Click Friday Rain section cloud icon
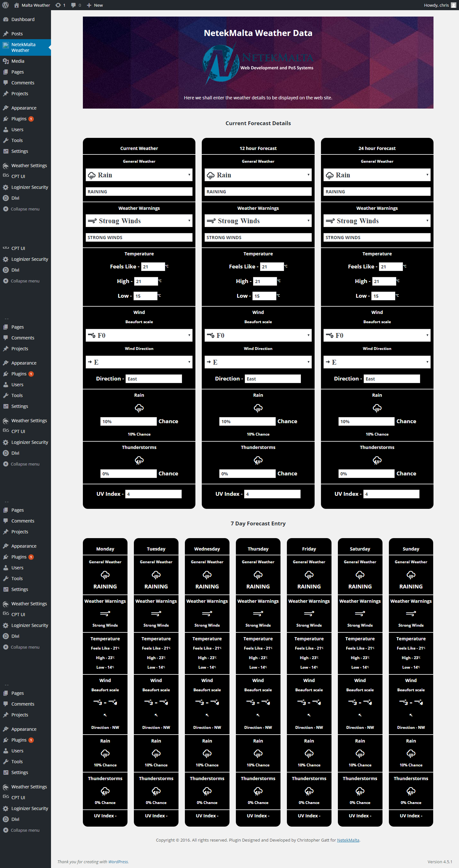Viewport: 459px width, 868px height. click(x=309, y=754)
